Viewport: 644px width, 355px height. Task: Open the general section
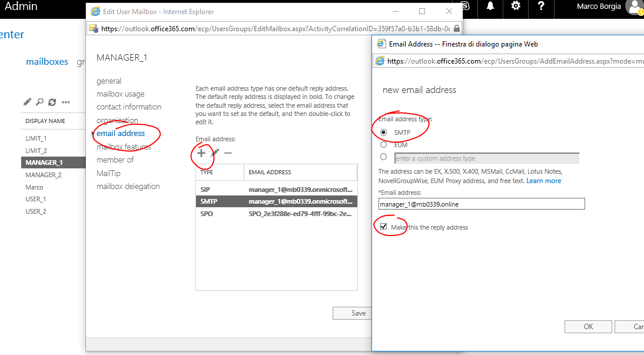[109, 81]
